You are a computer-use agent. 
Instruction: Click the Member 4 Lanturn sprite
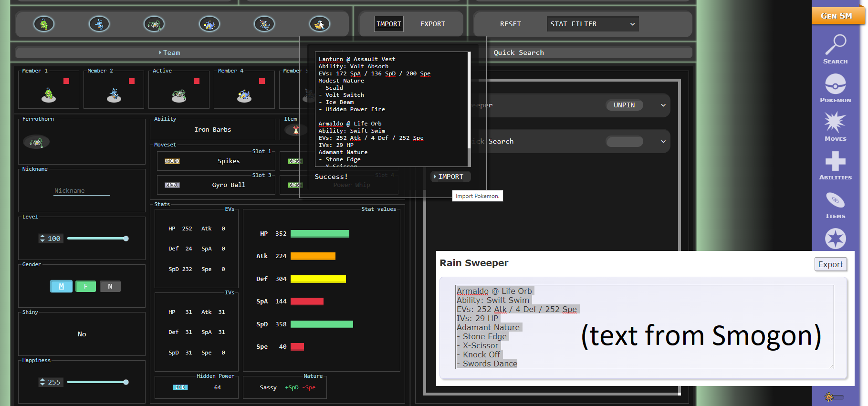click(x=244, y=96)
